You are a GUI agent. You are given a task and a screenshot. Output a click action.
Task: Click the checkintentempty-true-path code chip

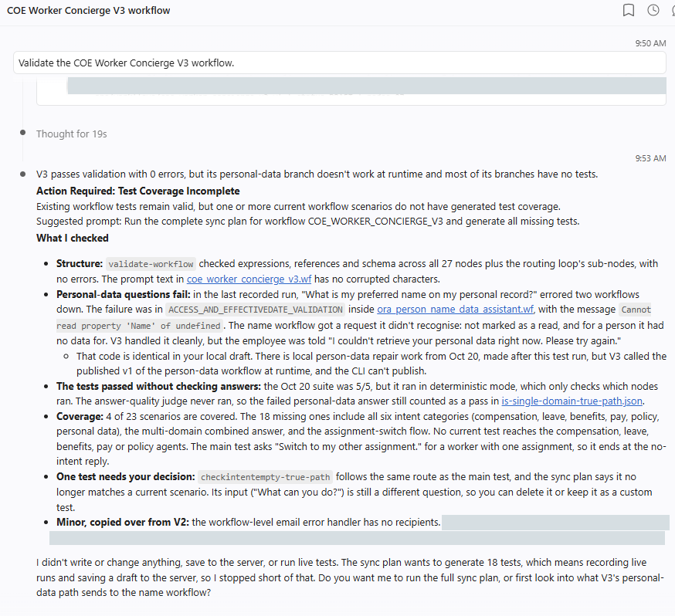pyautogui.click(x=265, y=477)
